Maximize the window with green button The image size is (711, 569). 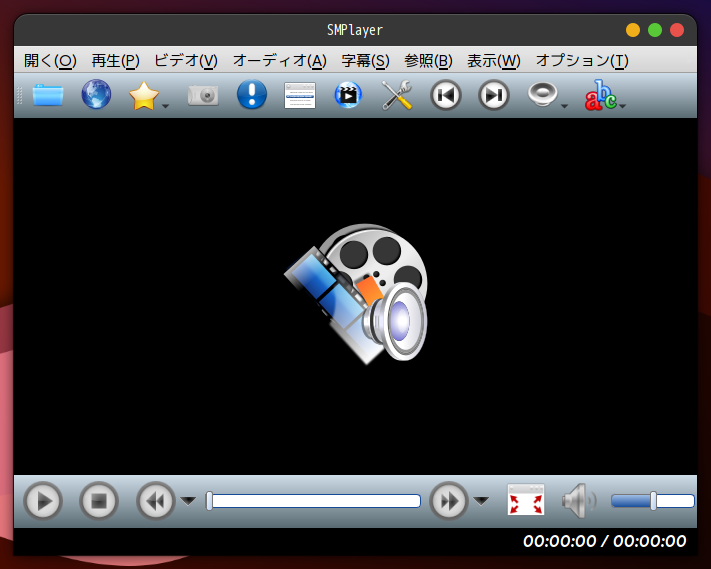click(655, 30)
